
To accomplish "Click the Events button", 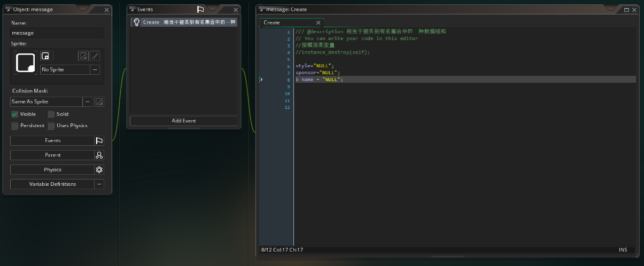I will (52, 140).
